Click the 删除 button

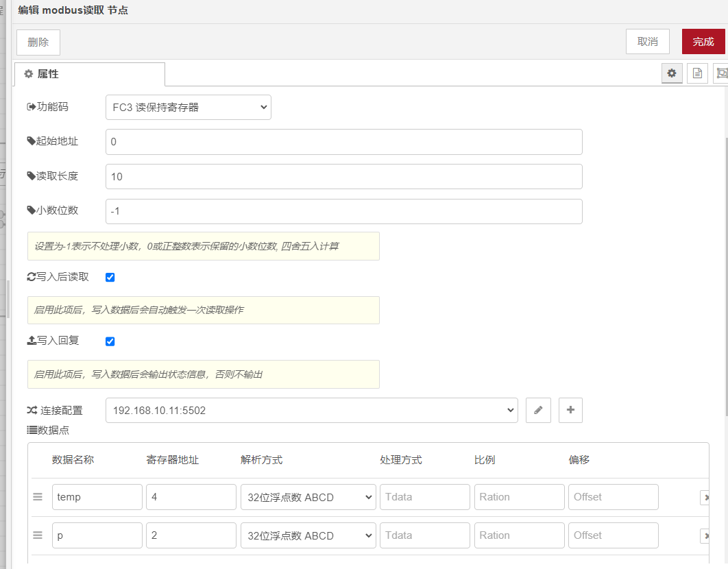(x=38, y=43)
